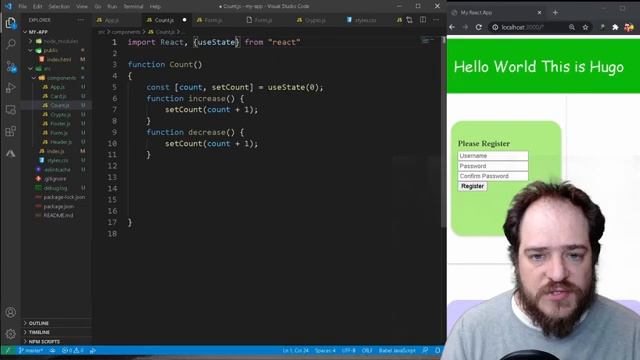Click the Password input field
The height and width of the screenshot is (360, 640).
[x=493, y=166]
